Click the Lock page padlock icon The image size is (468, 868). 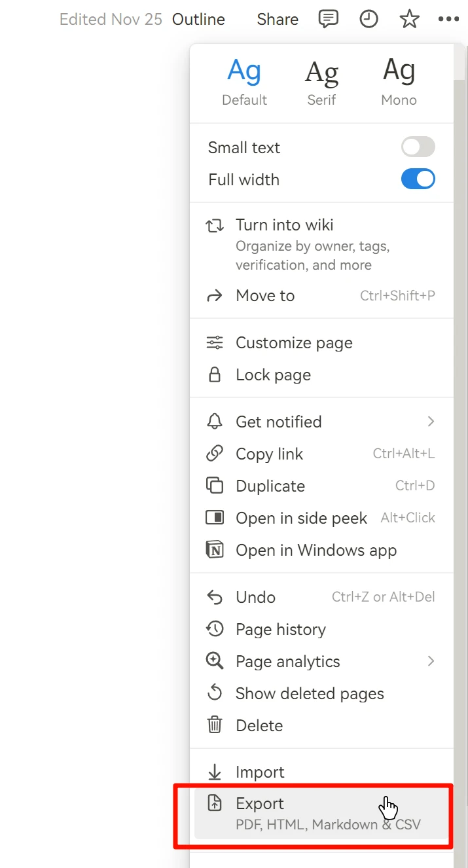(215, 375)
